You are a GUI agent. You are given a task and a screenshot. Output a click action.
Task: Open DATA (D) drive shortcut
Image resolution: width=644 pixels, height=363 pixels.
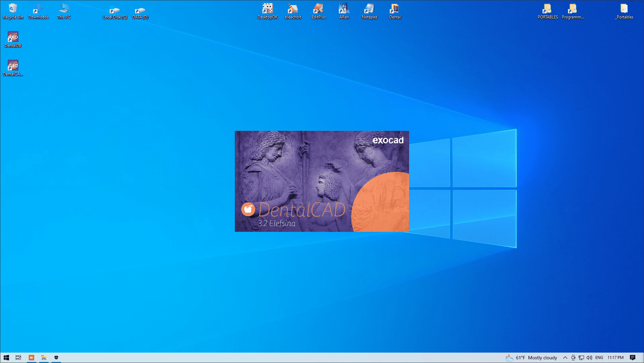(x=140, y=10)
